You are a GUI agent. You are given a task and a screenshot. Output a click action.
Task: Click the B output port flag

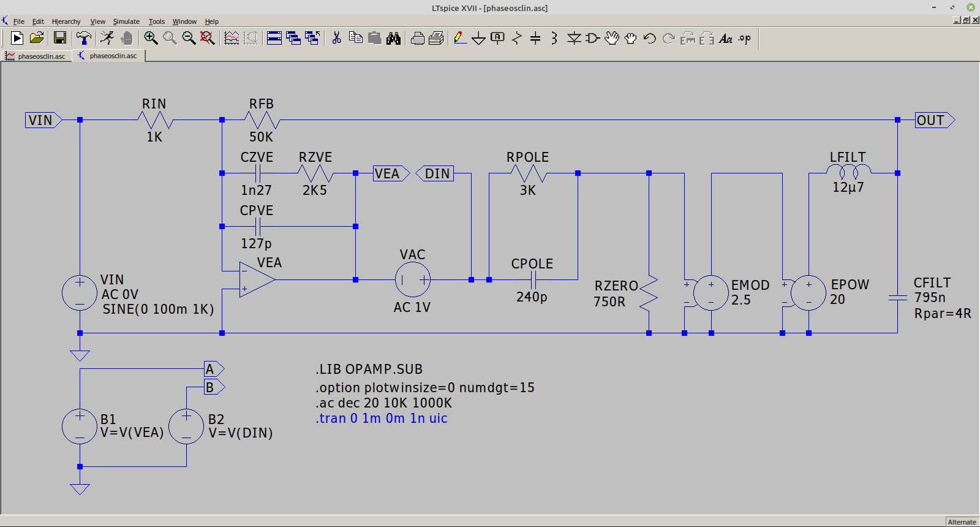coord(214,387)
